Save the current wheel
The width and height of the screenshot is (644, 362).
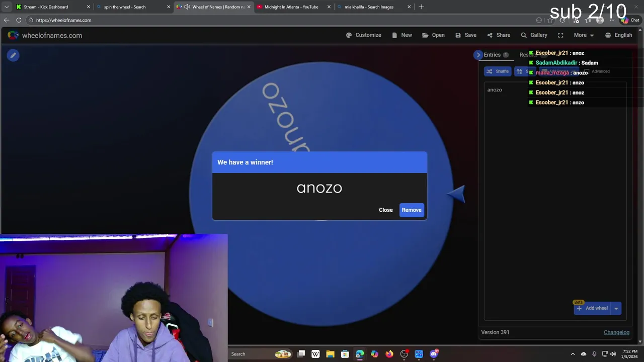(465, 35)
